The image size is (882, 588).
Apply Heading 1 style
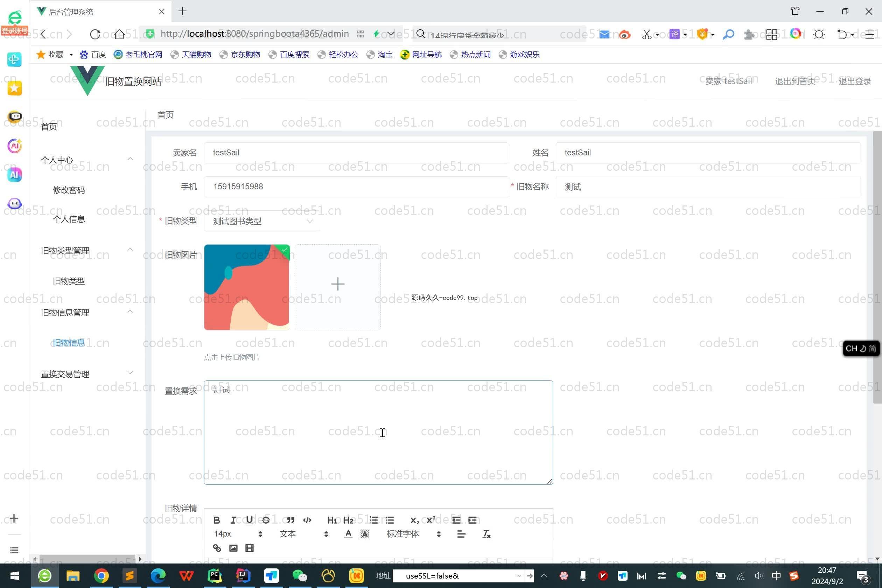(x=332, y=520)
